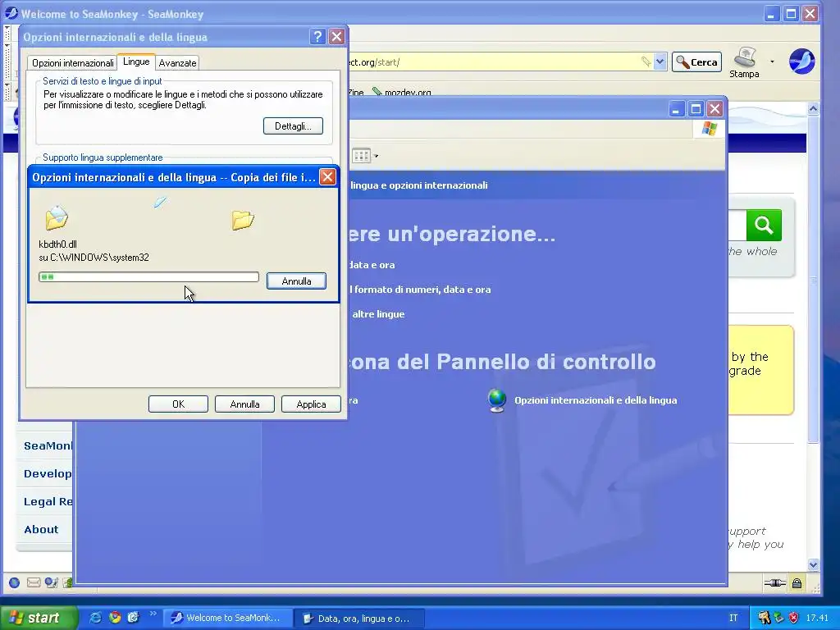Click Annulla at the bottom of the options dialog

[x=244, y=404]
